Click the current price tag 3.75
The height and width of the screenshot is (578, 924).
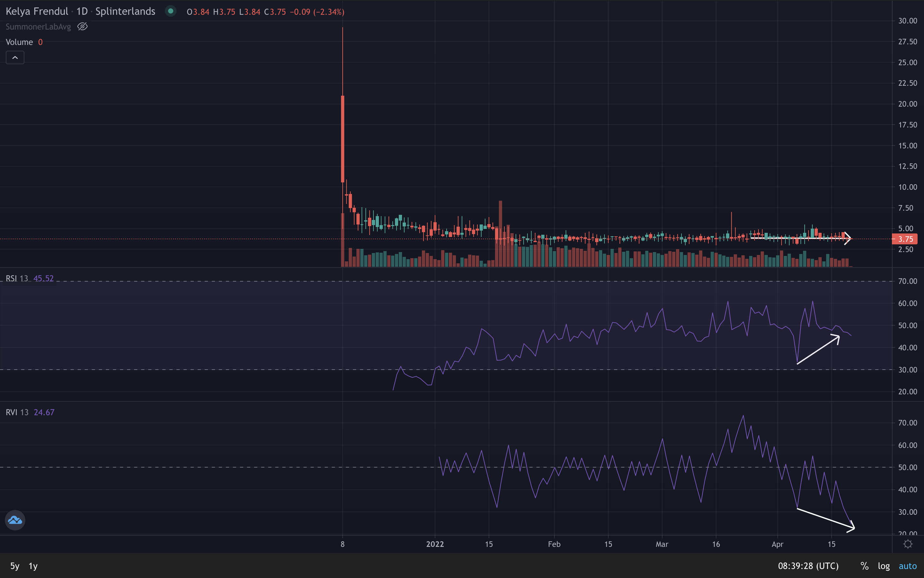(904, 239)
